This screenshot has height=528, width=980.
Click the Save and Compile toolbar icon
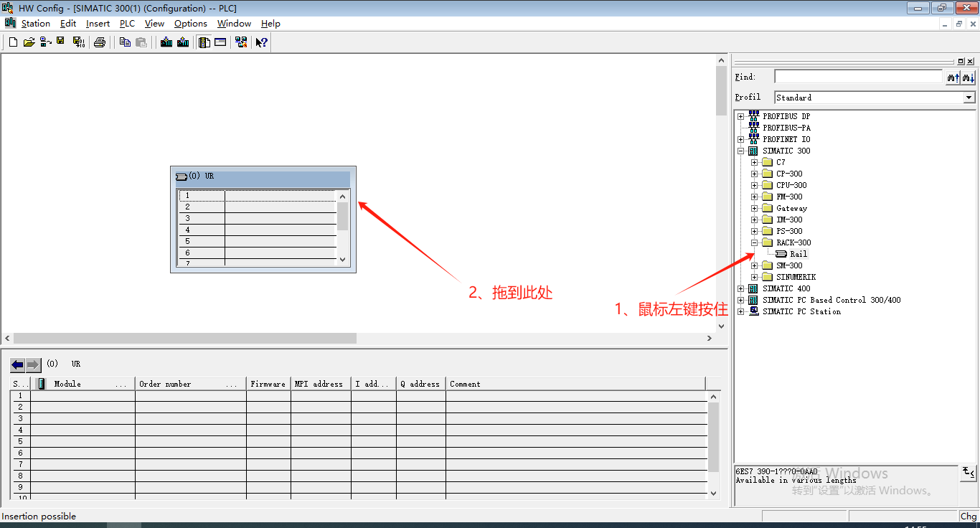79,42
